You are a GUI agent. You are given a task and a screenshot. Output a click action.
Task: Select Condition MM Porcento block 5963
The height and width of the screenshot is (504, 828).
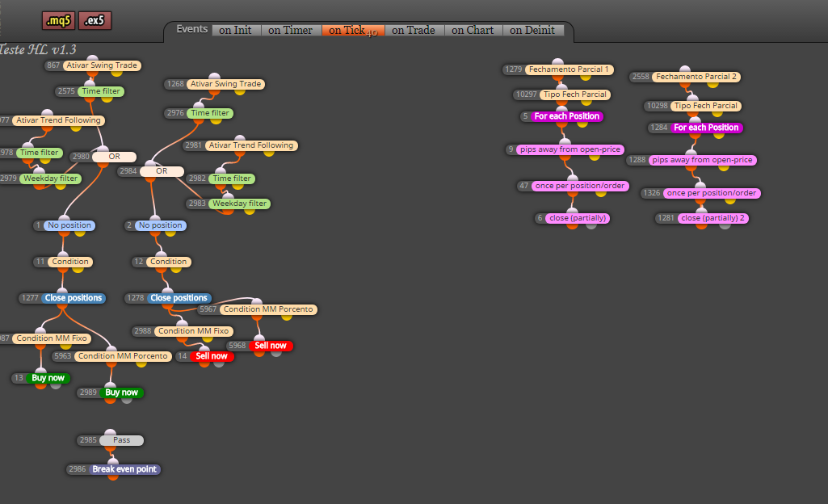[x=123, y=356]
